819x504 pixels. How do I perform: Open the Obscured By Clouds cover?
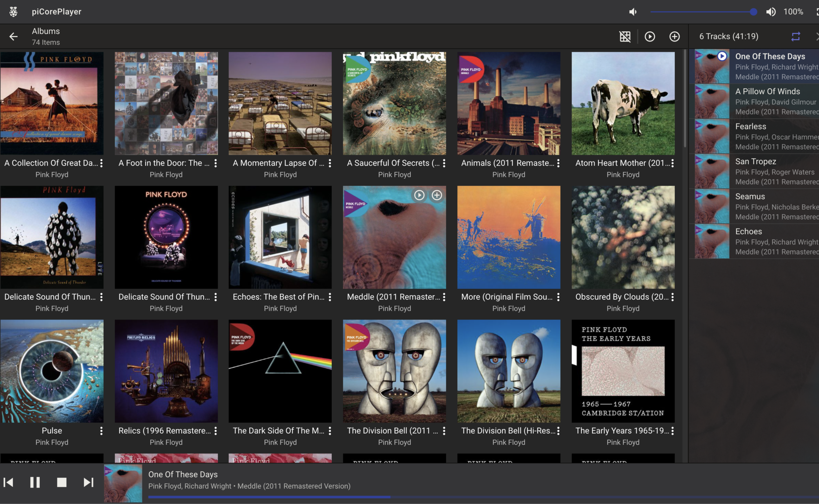[623, 237]
